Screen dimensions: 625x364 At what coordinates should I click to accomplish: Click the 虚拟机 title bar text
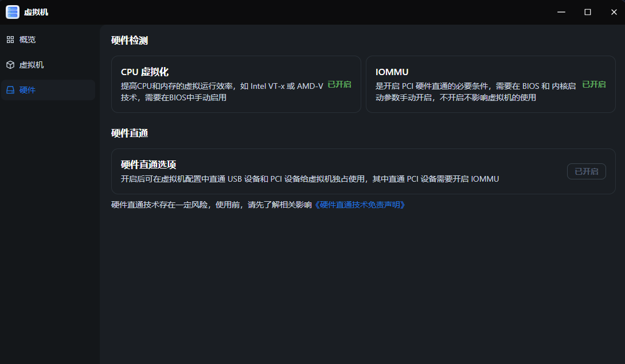[x=36, y=12]
